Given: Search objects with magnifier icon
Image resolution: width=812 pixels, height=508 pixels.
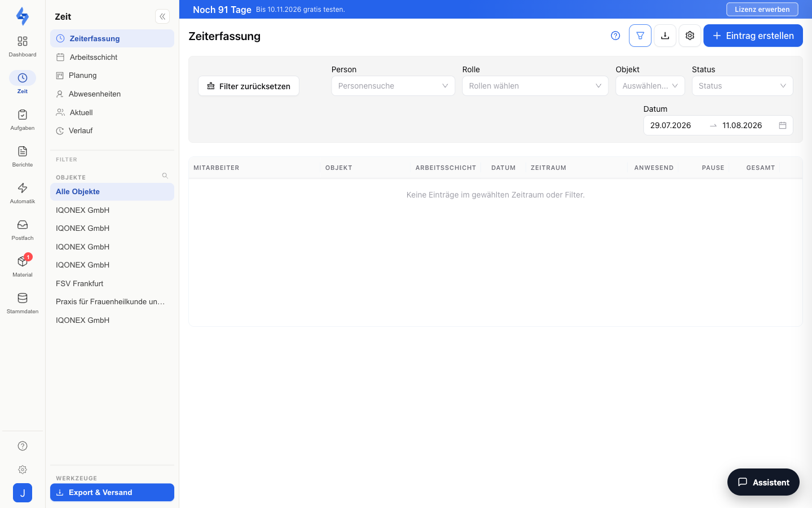Looking at the screenshot, I should (x=165, y=176).
